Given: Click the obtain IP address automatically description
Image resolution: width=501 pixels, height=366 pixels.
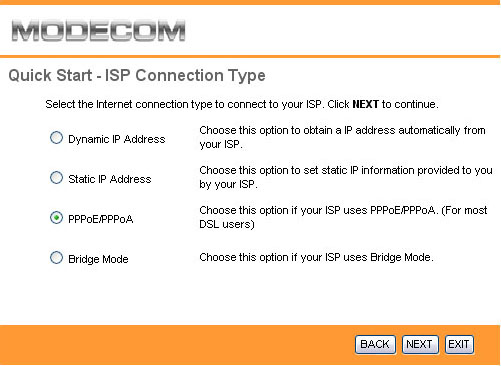Looking at the screenshot, I should point(342,137).
